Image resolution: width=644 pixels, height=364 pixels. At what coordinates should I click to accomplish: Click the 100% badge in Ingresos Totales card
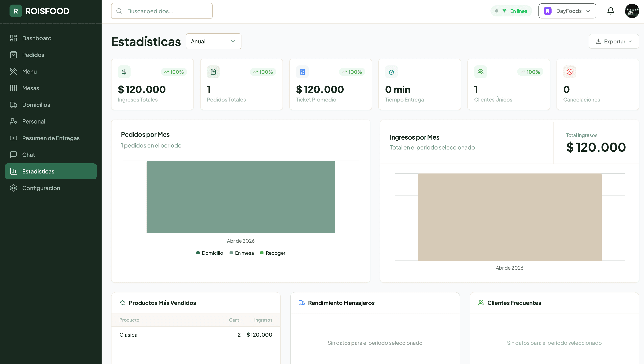(174, 72)
